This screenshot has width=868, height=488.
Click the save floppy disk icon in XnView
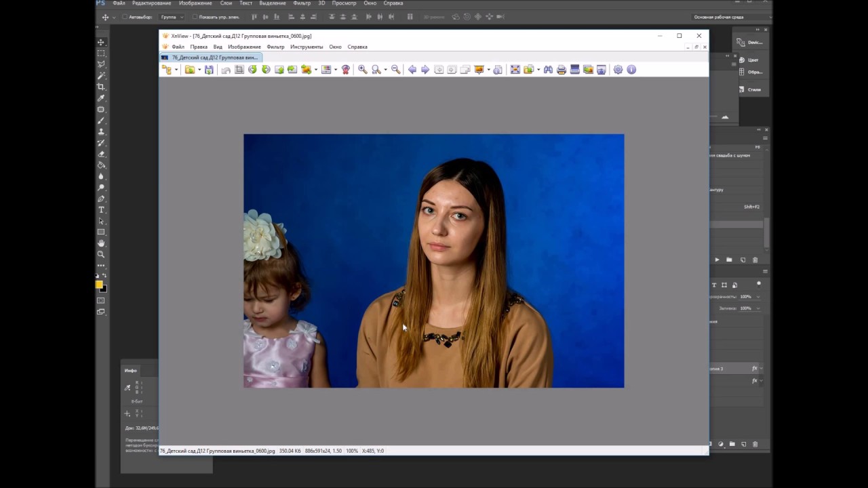[209, 70]
